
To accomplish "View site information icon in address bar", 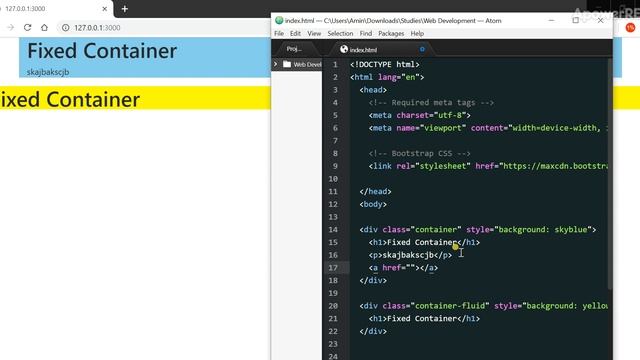I will [x=65, y=28].
